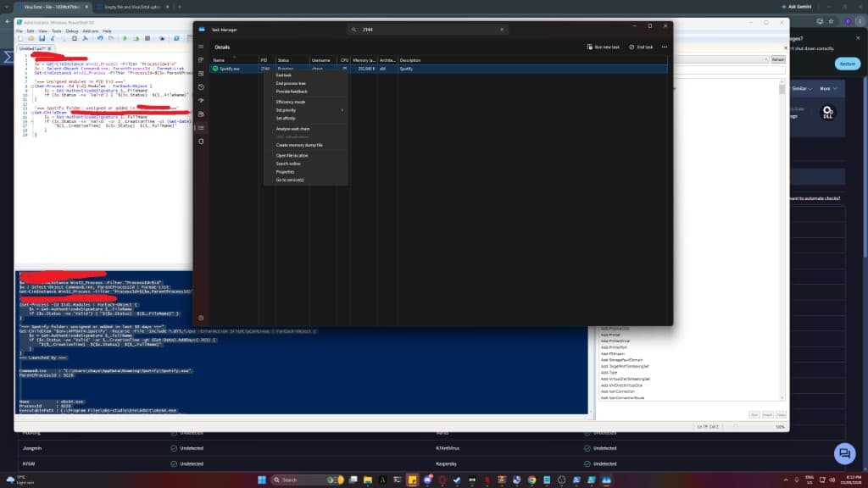Open Google Chrome from the taskbar
Screen dimensions: 868x488
click(532, 480)
